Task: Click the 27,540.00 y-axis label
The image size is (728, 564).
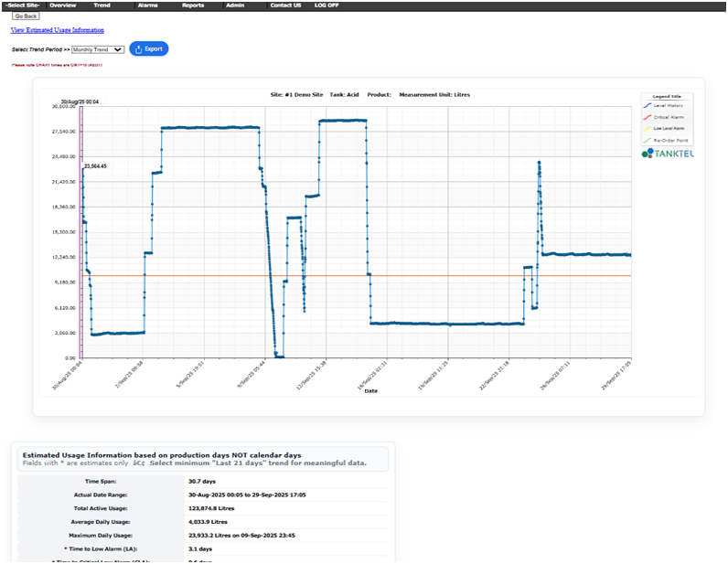Action: [63, 132]
